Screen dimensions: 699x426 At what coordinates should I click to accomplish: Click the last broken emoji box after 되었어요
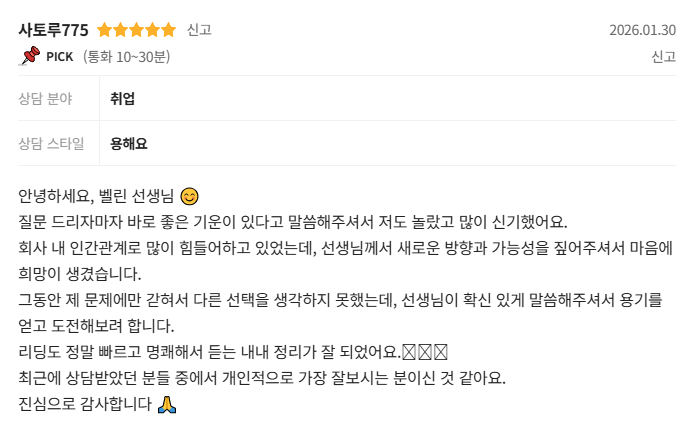tap(441, 352)
